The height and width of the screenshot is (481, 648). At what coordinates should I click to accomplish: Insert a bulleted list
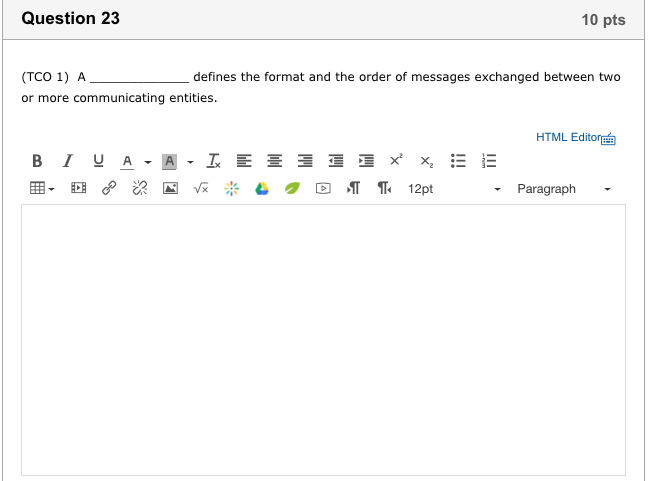point(458,161)
